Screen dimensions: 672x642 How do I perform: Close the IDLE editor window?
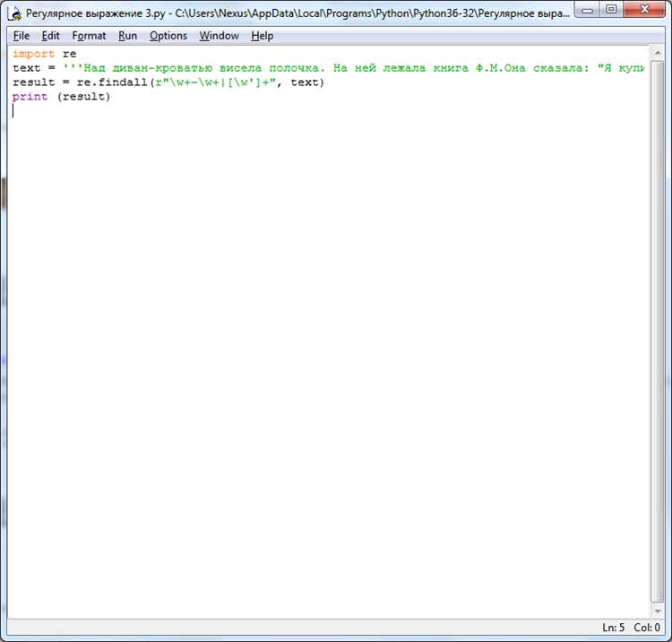pyautogui.click(x=644, y=10)
